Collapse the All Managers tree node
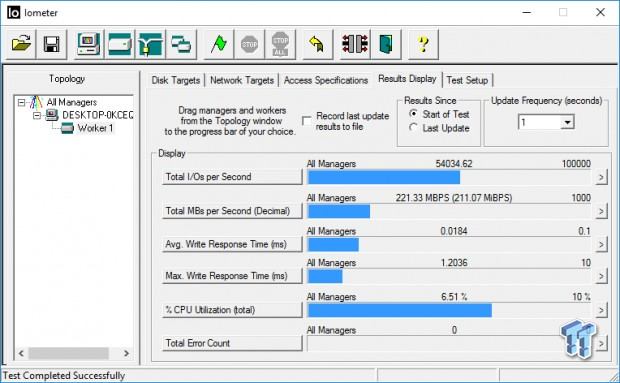The height and width of the screenshot is (383, 620). 21,103
